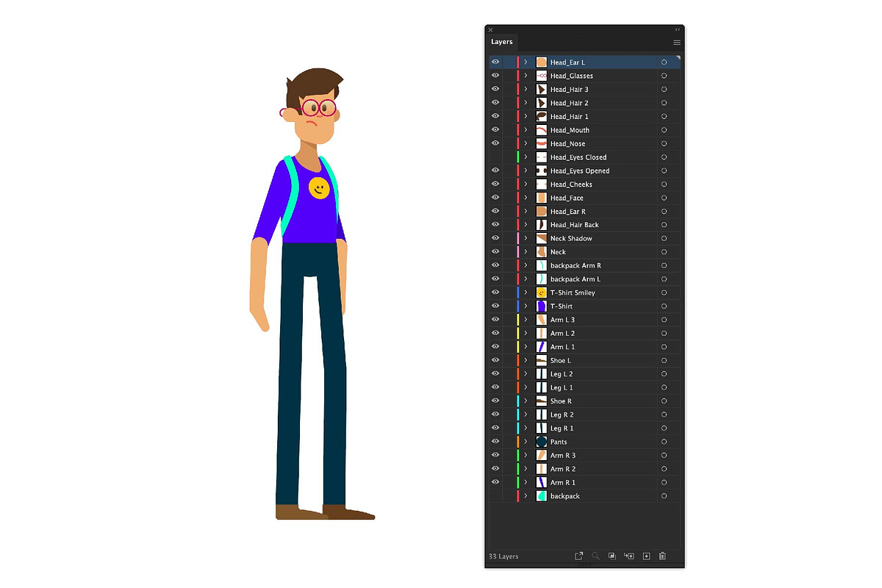Click the Create New Sublayer icon
This screenshot has height=588, width=882.
click(x=629, y=556)
